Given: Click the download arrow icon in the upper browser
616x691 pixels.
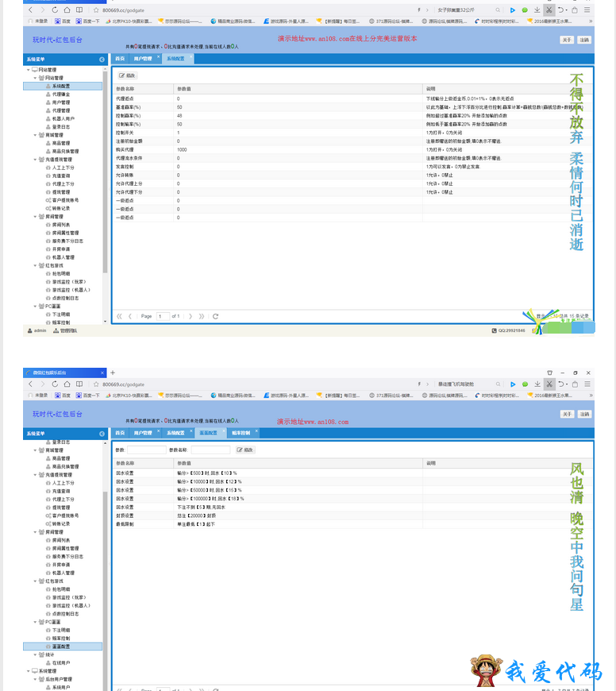Looking at the screenshot, I should point(537,10).
